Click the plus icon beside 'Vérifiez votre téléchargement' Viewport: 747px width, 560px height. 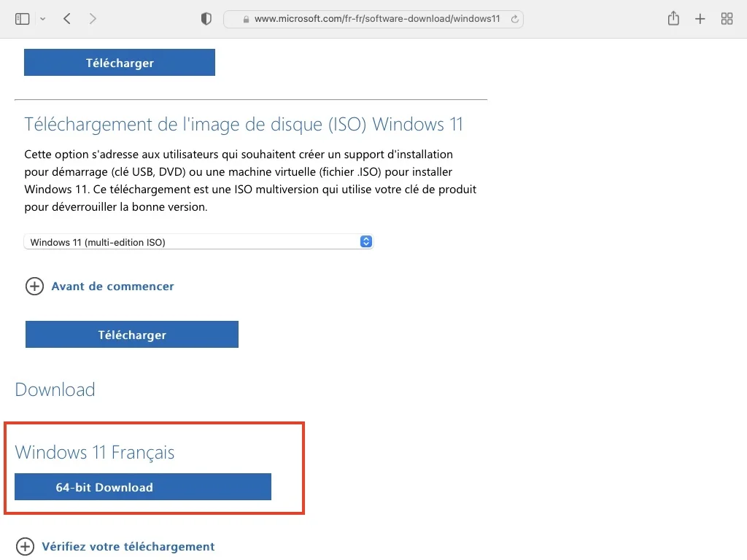(x=25, y=546)
